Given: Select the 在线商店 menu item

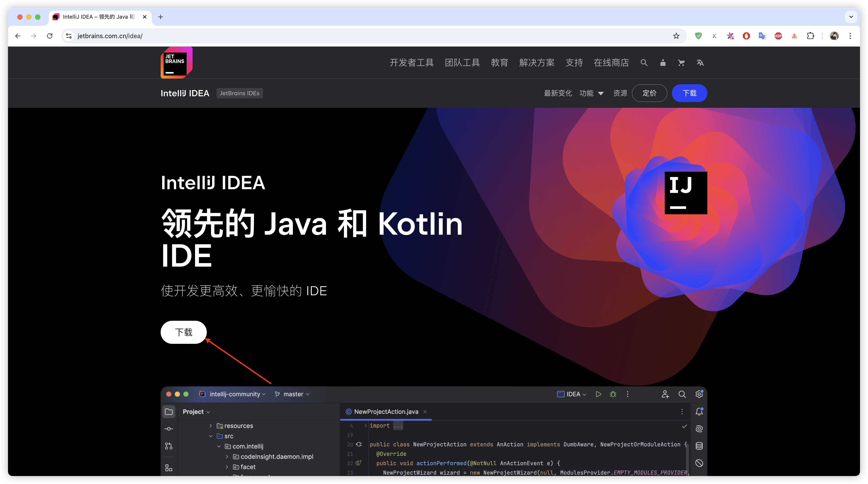Looking at the screenshot, I should (611, 63).
